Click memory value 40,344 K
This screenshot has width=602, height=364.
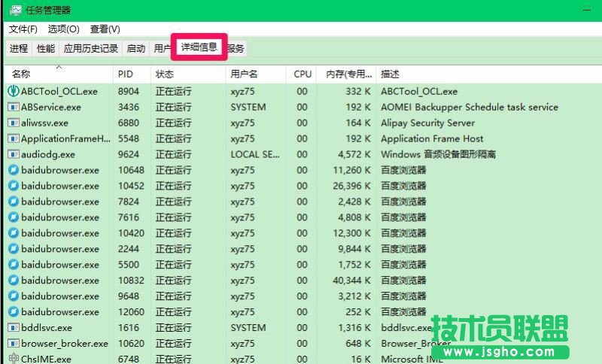(351, 280)
